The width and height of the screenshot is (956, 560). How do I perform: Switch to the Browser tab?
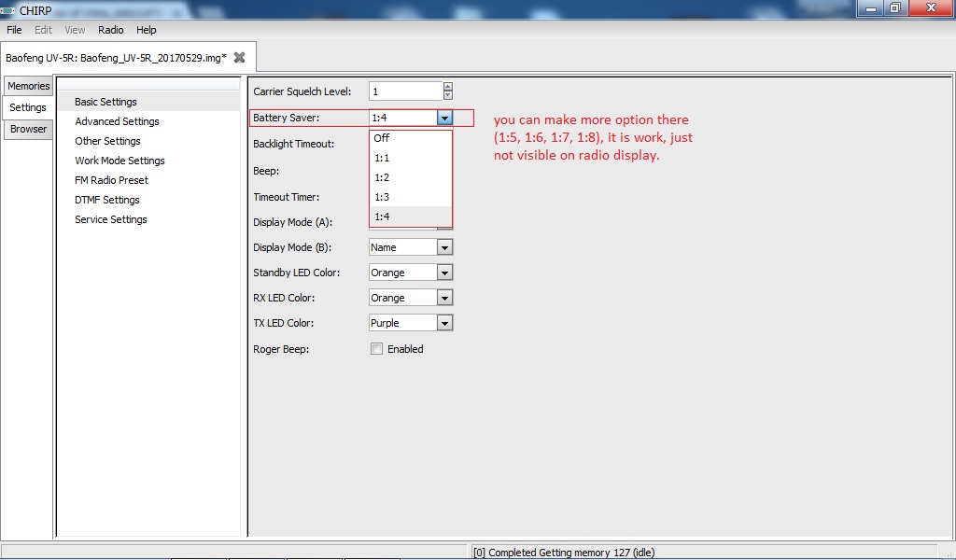(x=28, y=129)
